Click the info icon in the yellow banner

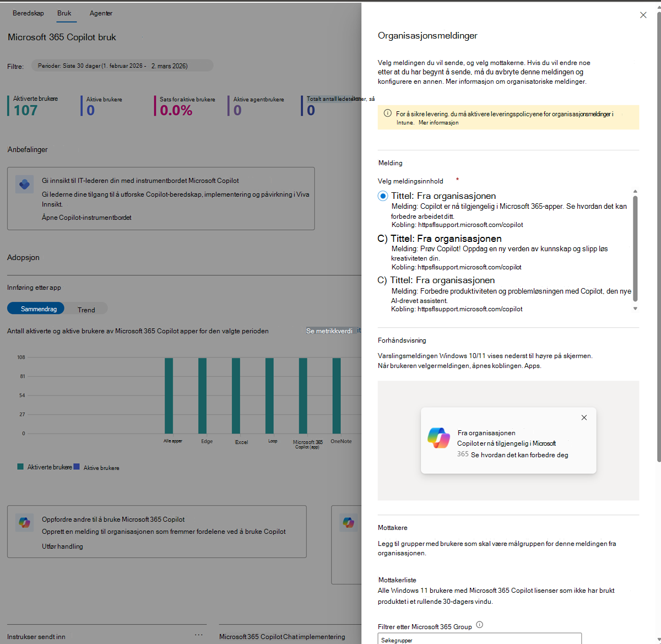[x=387, y=113]
